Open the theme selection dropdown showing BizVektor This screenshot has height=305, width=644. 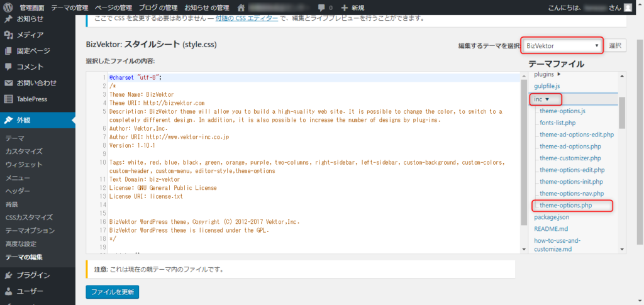[x=562, y=45]
